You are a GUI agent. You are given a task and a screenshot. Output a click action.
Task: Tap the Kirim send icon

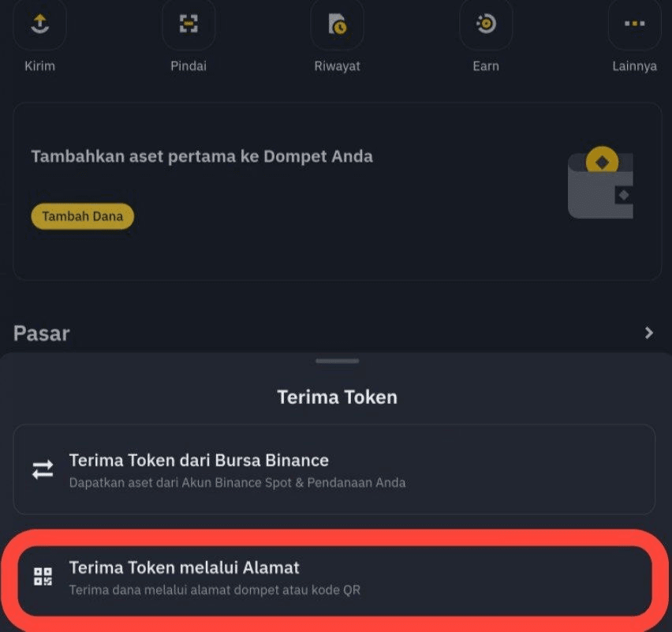pyautogui.click(x=39, y=24)
